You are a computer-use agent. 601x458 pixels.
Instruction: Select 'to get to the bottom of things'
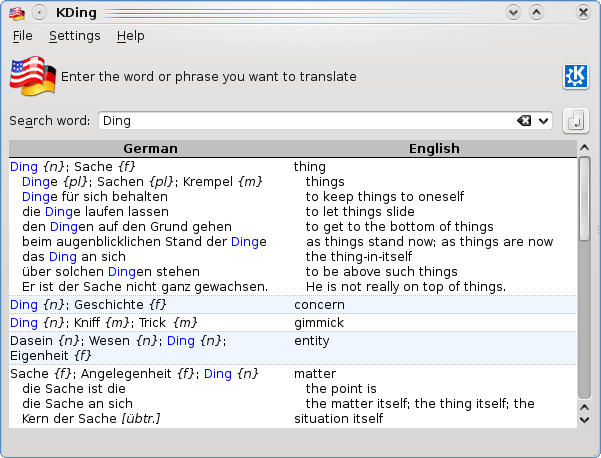pyautogui.click(x=399, y=227)
